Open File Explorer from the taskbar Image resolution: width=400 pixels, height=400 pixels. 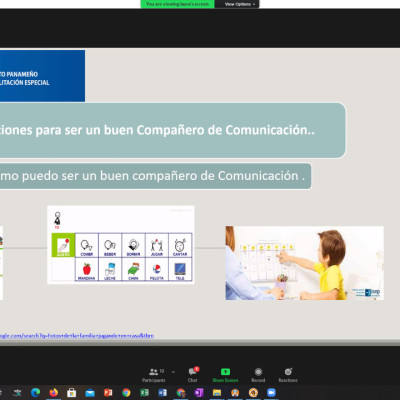coord(217,393)
